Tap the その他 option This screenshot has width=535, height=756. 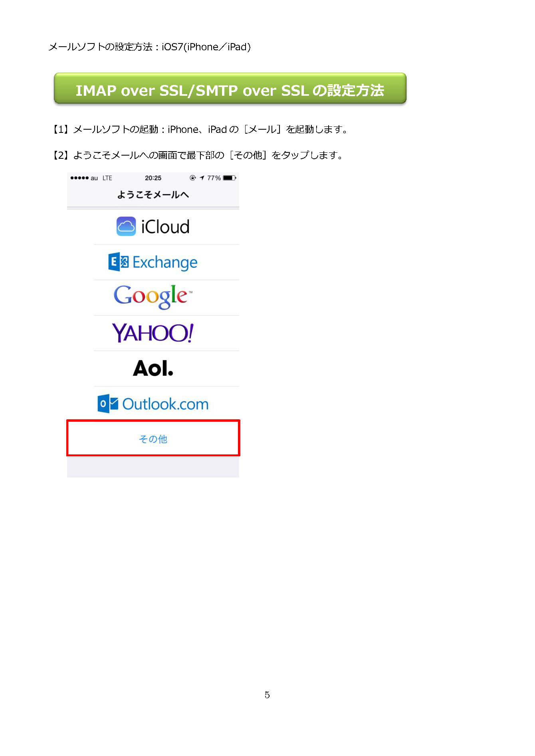pyautogui.click(x=153, y=438)
